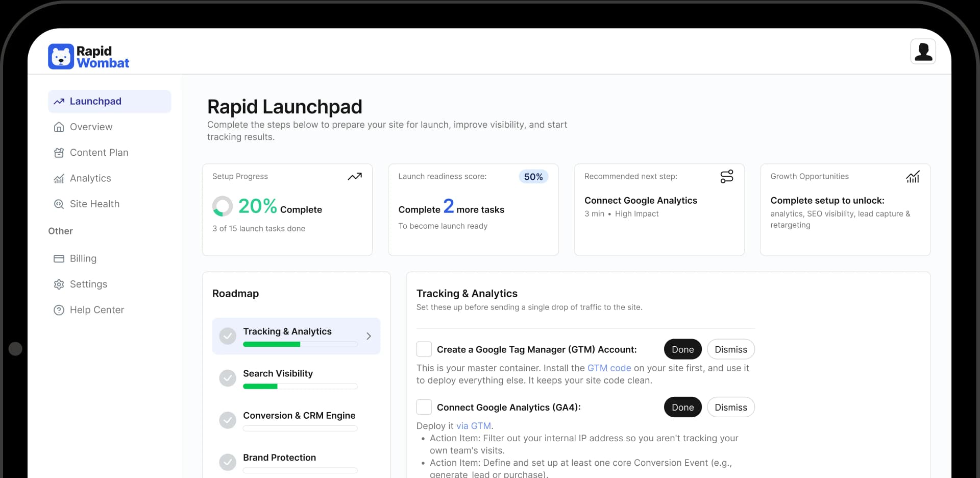The image size is (980, 478).
Task: Select the Brand Protection roadmap item
Action: pyautogui.click(x=296, y=462)
